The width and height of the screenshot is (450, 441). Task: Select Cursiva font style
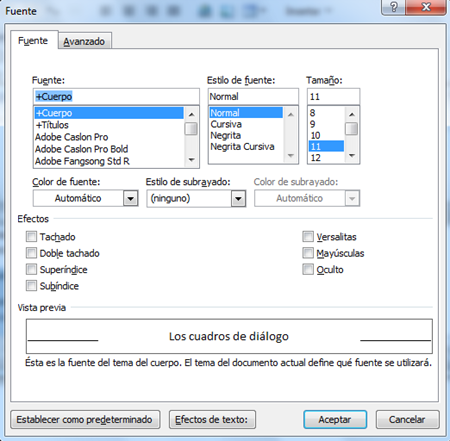point(246,124)
